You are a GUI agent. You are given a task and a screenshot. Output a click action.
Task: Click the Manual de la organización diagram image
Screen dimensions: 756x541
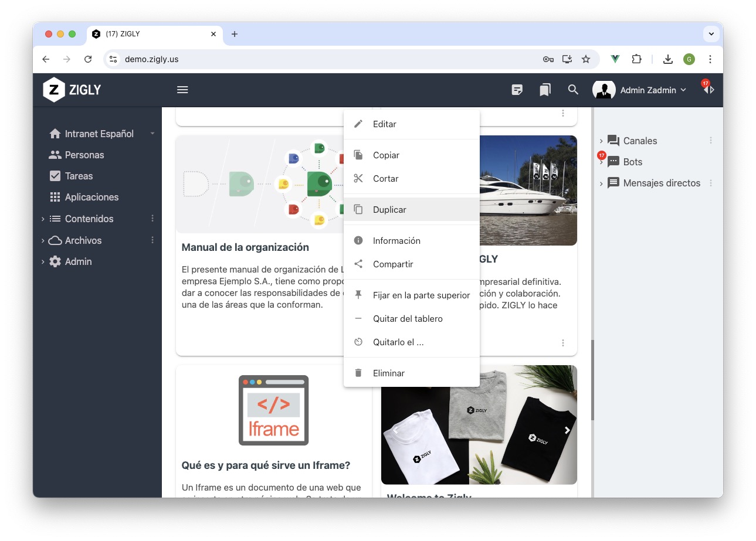[x=260, y=184]
